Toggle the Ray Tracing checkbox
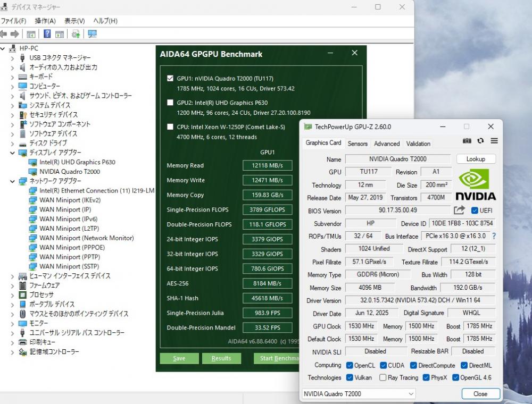Image resolution: width=532 pixels, height=404 pixels. (383, 377)
